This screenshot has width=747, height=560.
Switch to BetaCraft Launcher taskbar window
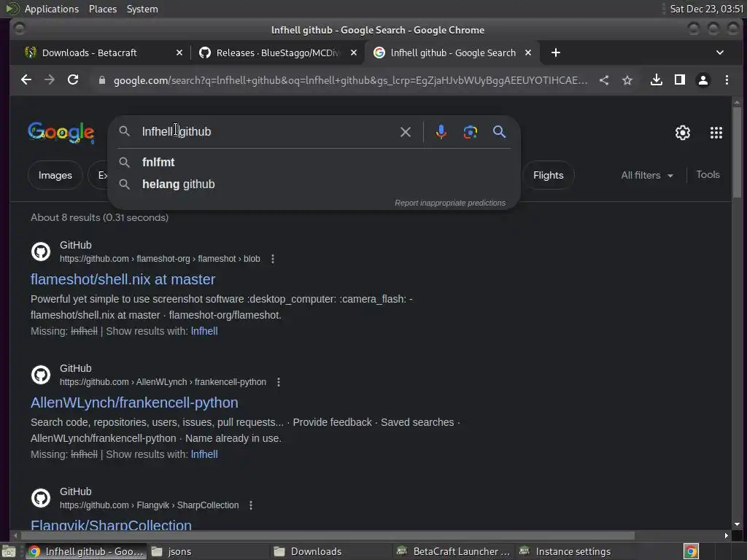tap(452, 551)
